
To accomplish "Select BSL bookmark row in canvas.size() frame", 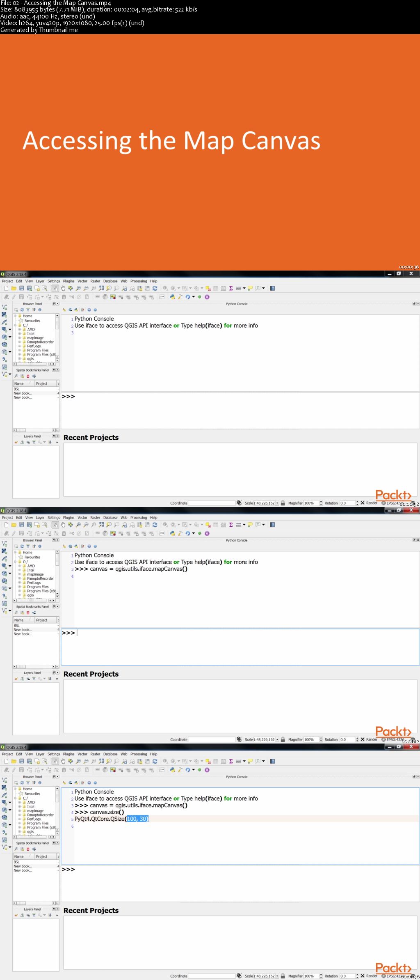I will point(36,862).
